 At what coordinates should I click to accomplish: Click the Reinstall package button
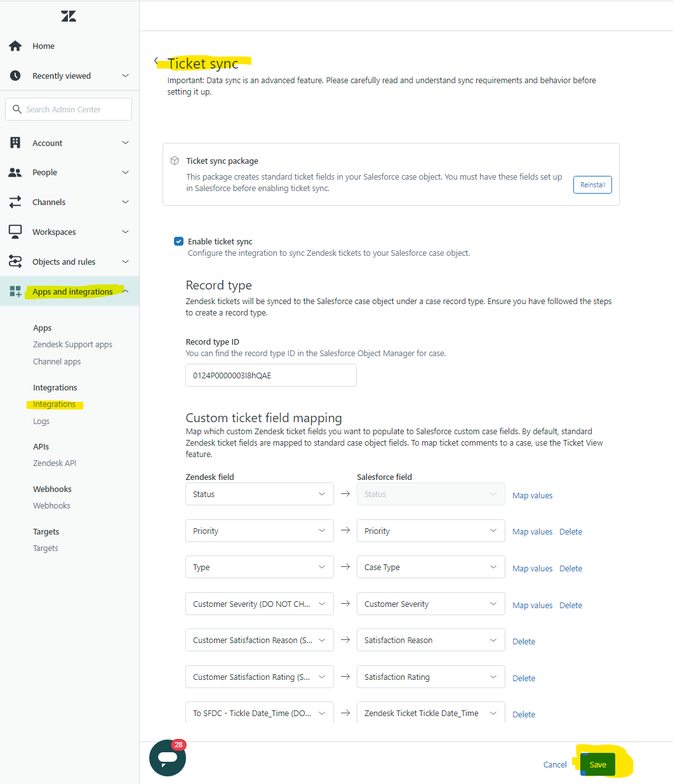592,185
